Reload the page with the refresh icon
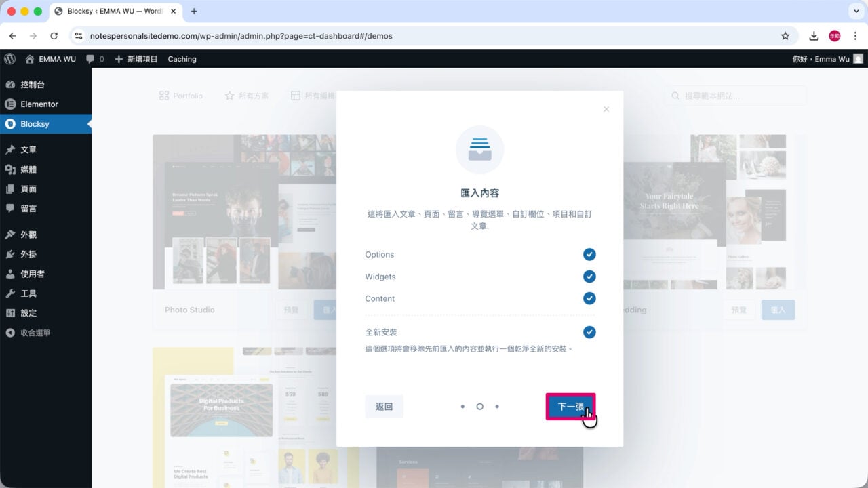The height and width of the screenshot is (488, 868). [54, 36]
